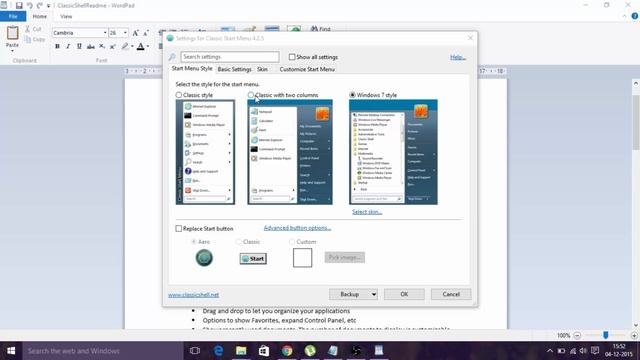Click the Help link in settings dialog
This screenshot has height=360, width=640.
tap(458, 57)
